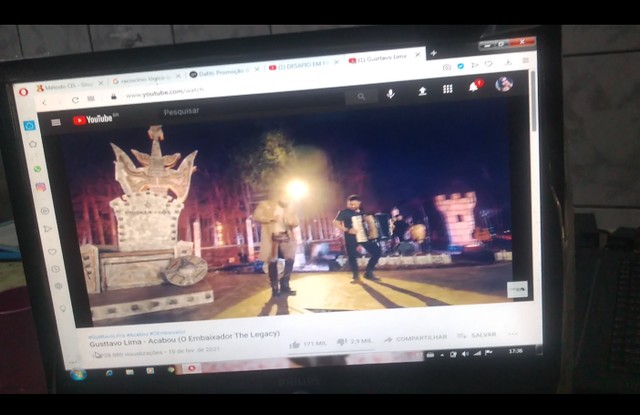This screenshot has width=640, height=415.
Task: Take a snapshot with the camera icon
Action: coord(447,67)
